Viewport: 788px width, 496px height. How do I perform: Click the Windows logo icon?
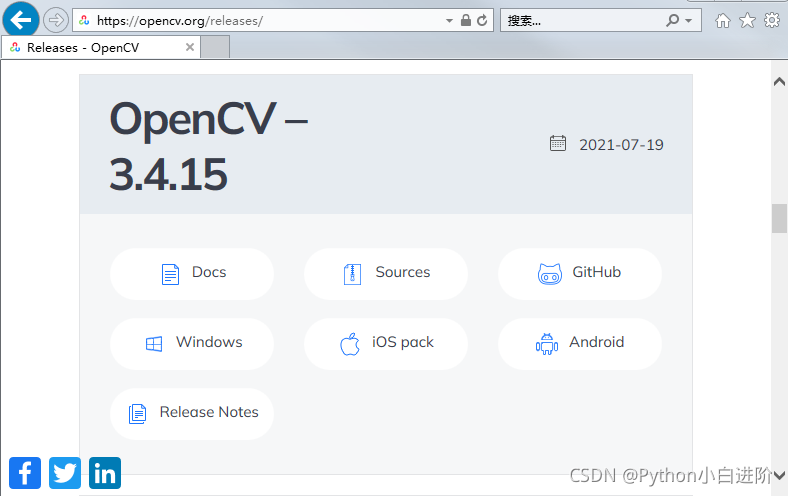154,344
